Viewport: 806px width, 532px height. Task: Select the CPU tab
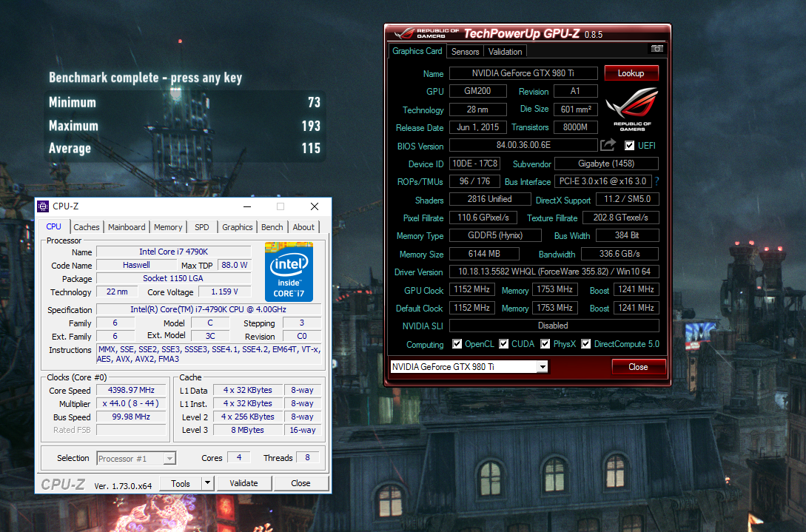(x=53, y=226)
